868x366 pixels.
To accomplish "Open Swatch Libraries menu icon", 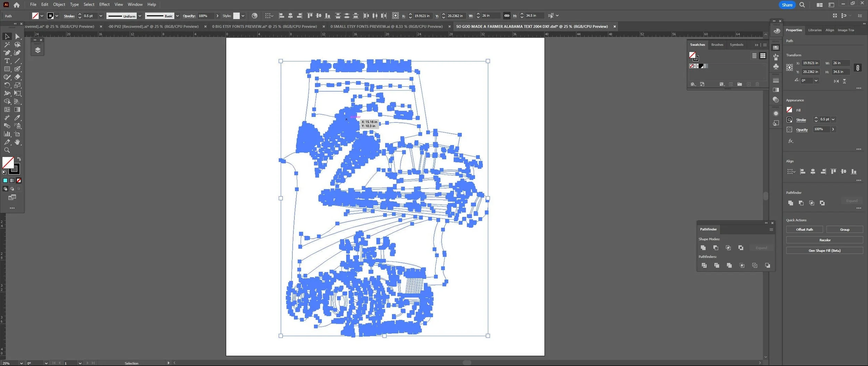I will tap(693, 84).
